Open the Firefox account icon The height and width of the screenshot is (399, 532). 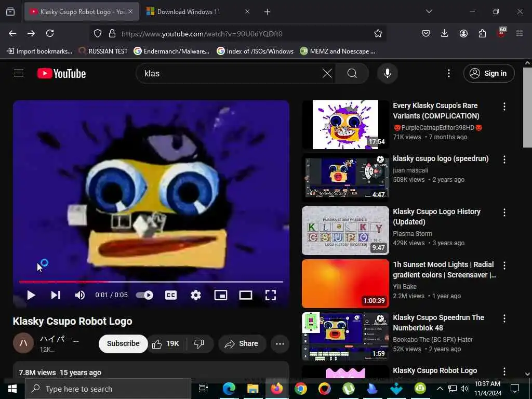[463, 33]
